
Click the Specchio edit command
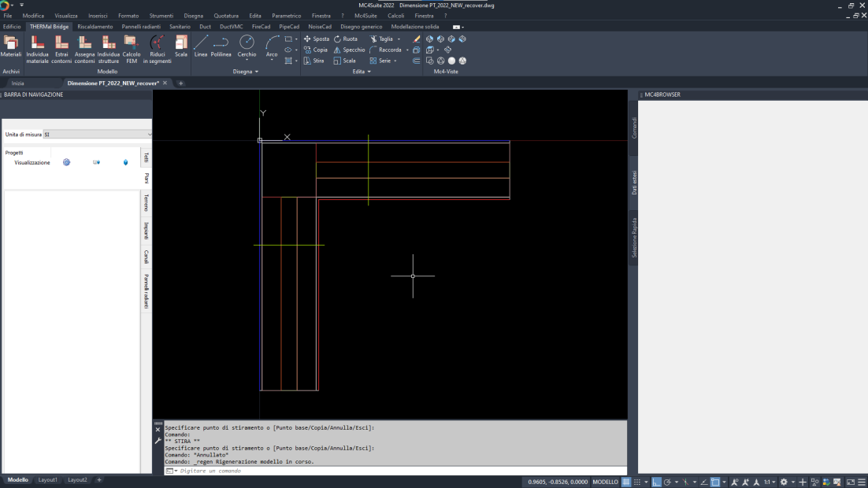pyautogui.click(x=349, y=50)
